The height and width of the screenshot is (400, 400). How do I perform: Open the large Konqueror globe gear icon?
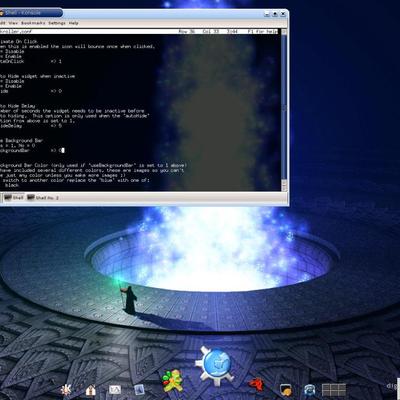(x=214, y=365)
